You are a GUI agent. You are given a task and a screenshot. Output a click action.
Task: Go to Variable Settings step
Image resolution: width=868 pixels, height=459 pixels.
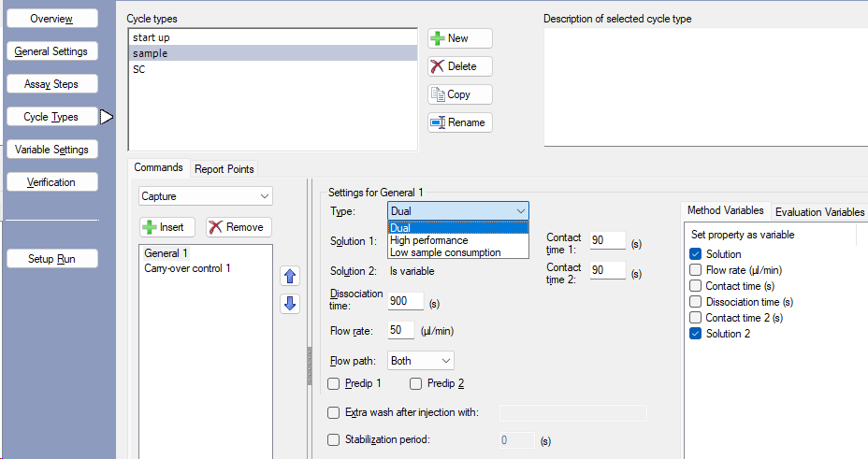[x=51, y=150]
